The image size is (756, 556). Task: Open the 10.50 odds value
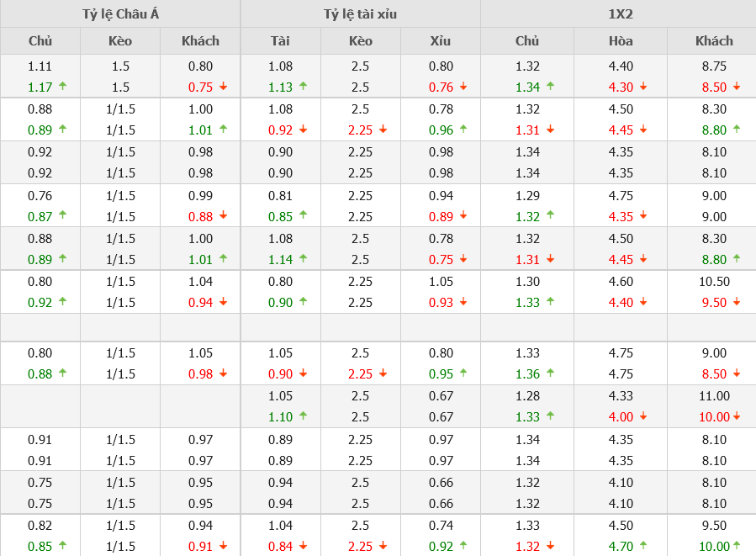pyautogui.click(x=714, y=282)
